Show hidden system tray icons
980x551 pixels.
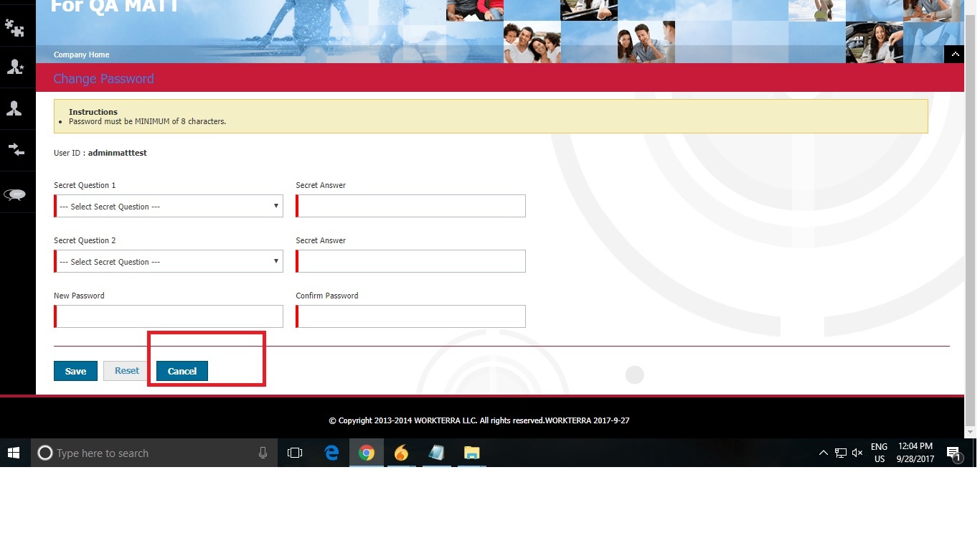(823, 453)
